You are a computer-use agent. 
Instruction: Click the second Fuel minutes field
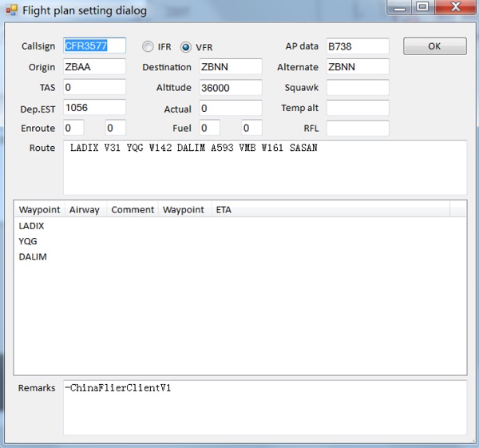pos(251,128)
